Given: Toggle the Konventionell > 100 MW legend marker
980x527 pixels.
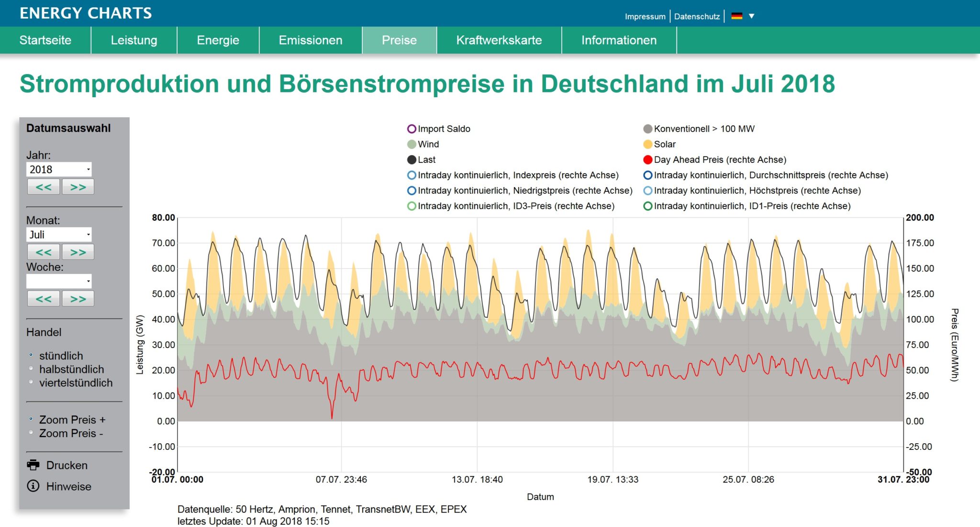Looking at the screenshot, I should 647,129.
